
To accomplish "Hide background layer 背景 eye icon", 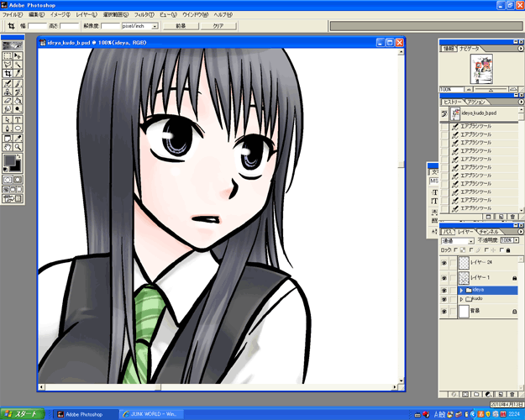I will (444, 312).
